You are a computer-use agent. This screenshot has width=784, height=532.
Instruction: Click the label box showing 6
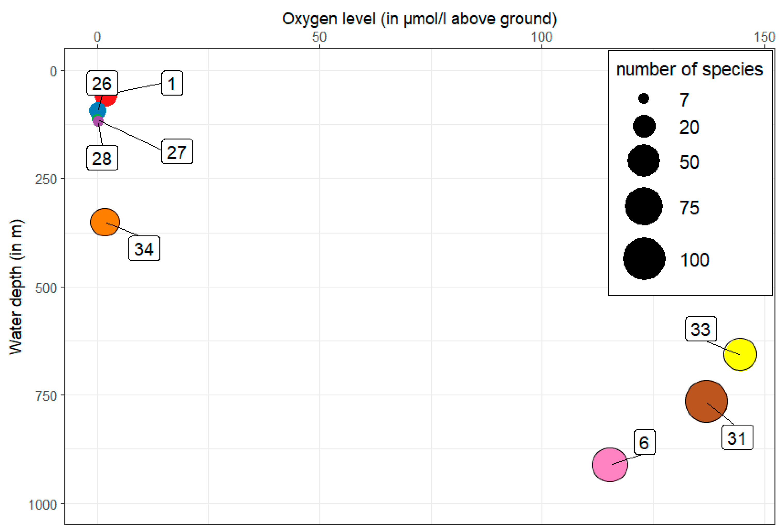point(644,442)
